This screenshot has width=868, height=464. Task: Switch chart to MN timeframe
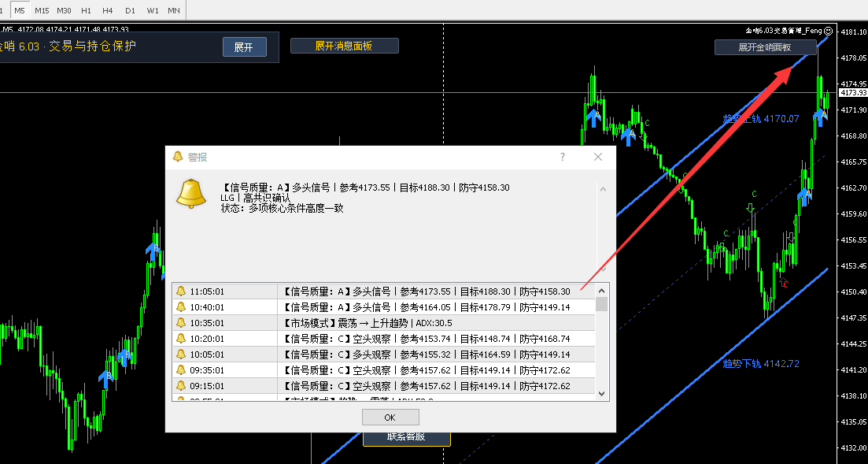click(x=174, y=10)
